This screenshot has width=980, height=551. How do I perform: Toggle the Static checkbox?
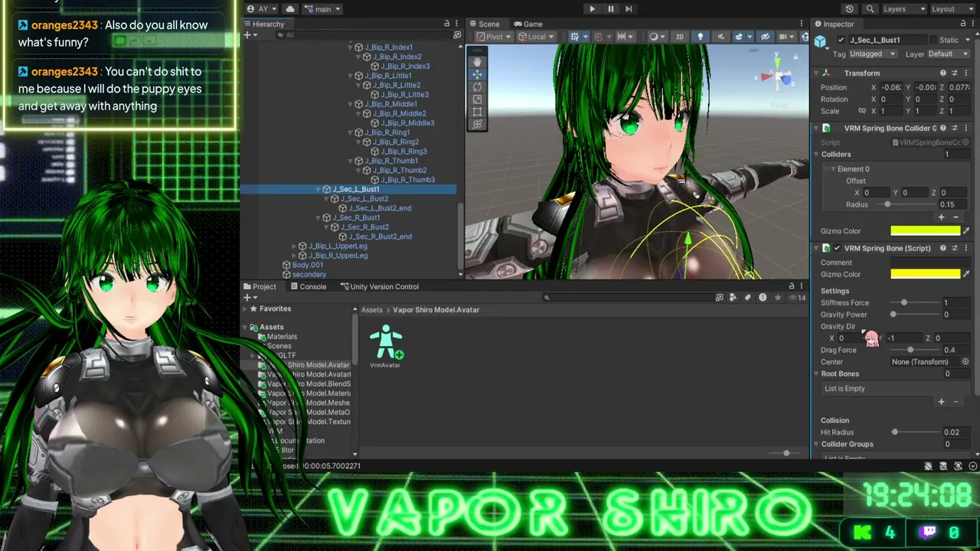[x=934, y=40]
